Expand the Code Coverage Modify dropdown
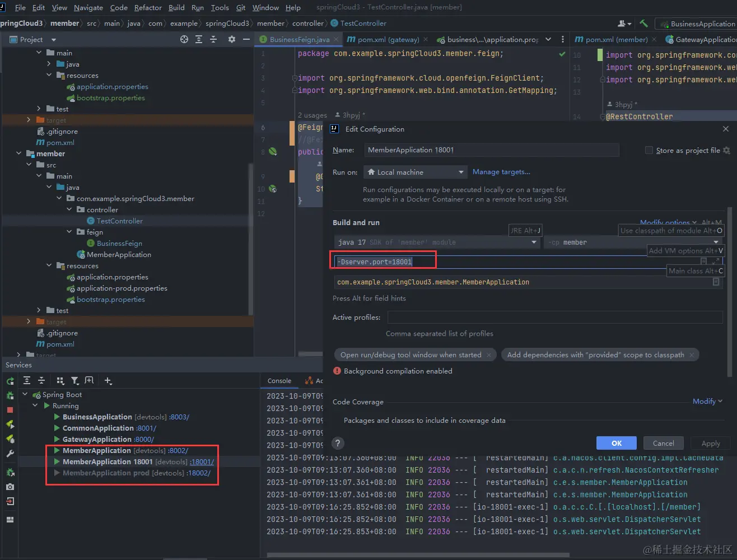 (x=707, y=402)
